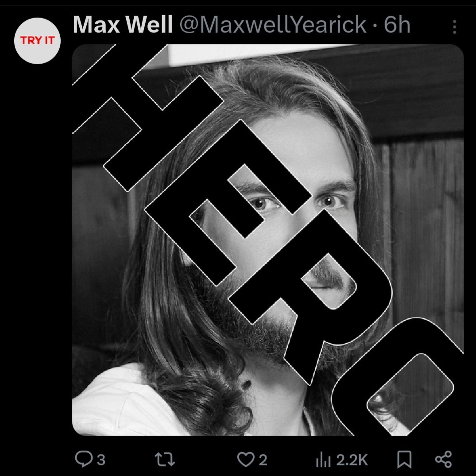The height and width of the screenshot is (476, 476).
Task: Visit the Max Well display name profile
Action: (123, 25)
